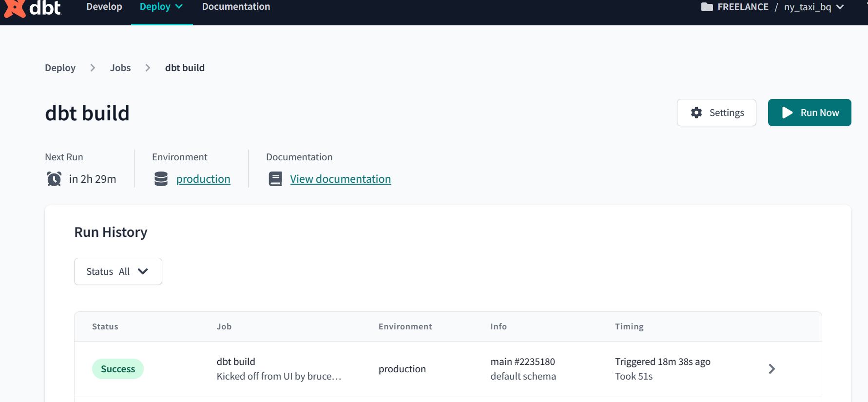Click 'default schema' text

pos(523,376)
